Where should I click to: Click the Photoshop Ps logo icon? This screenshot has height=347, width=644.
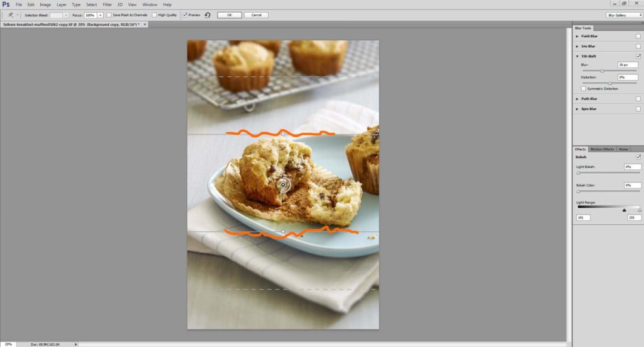click(6, 4)
